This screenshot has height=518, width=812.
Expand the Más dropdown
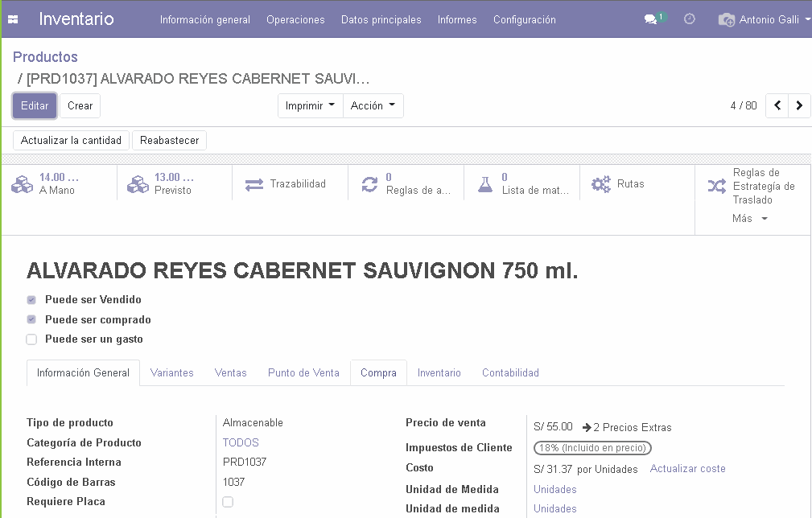(x=750, y=219)
